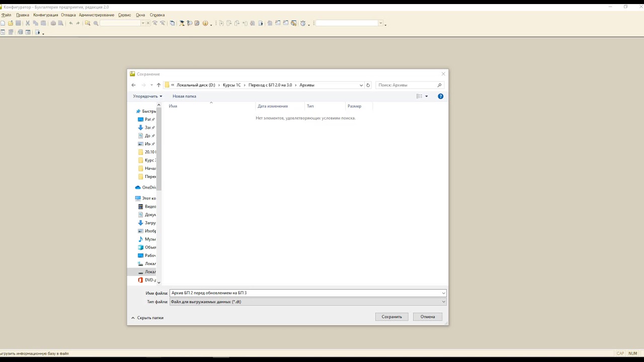
Task: Go back with the dialog Back arrow
Action: 133,85
